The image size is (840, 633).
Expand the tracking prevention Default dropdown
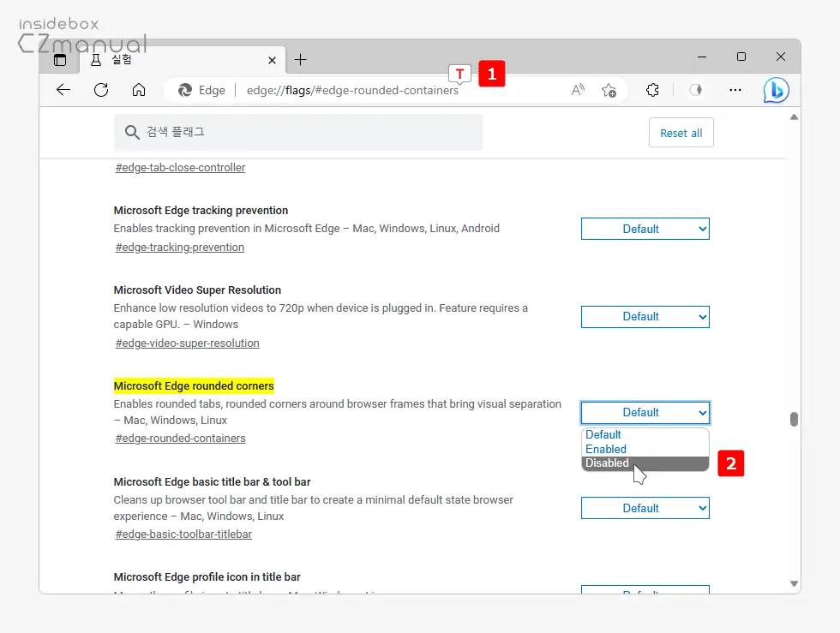tap(645, 229)
